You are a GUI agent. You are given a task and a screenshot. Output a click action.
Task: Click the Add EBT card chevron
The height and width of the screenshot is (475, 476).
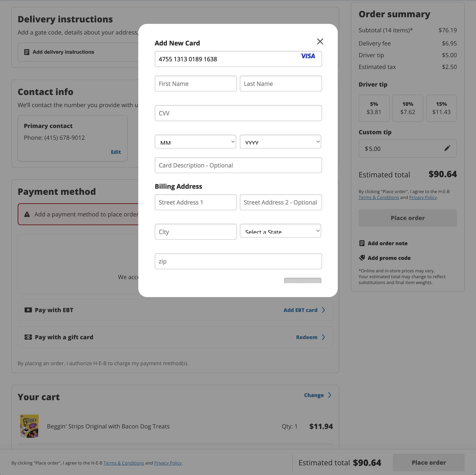click(323, 310)
